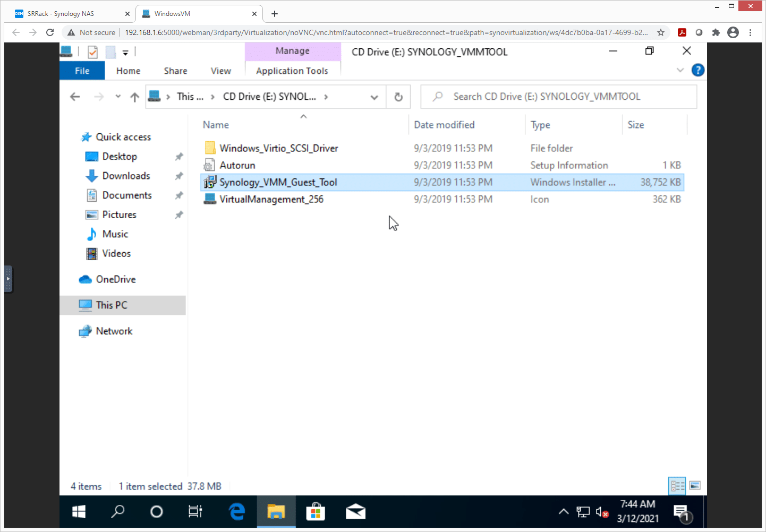Click File Explorer taskbar icon
The height and width of the screenshot is (532, 766).
coord(276,512)
